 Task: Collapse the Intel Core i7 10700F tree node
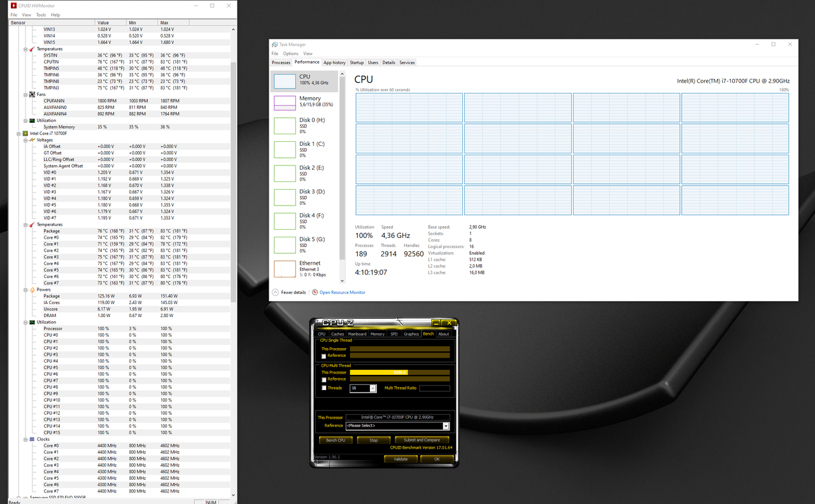tap(18, 134)
